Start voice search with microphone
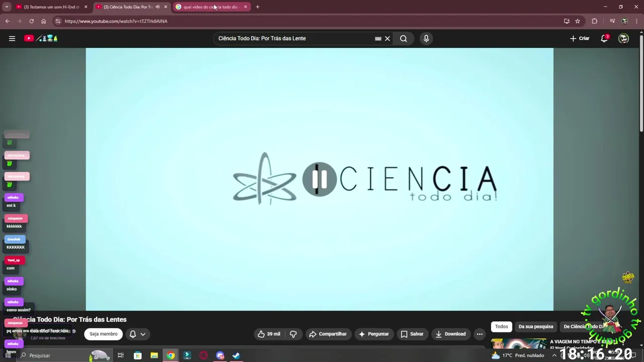 426,38
